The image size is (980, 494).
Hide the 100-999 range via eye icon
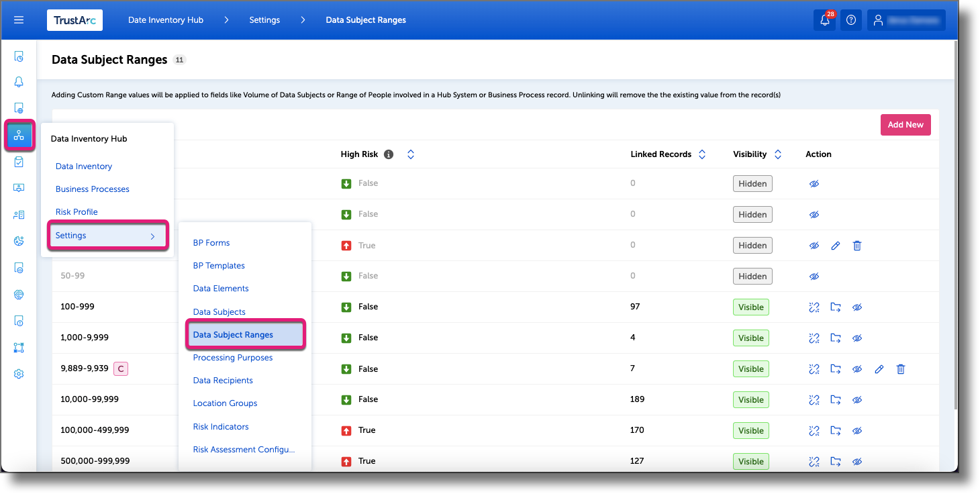857,307
